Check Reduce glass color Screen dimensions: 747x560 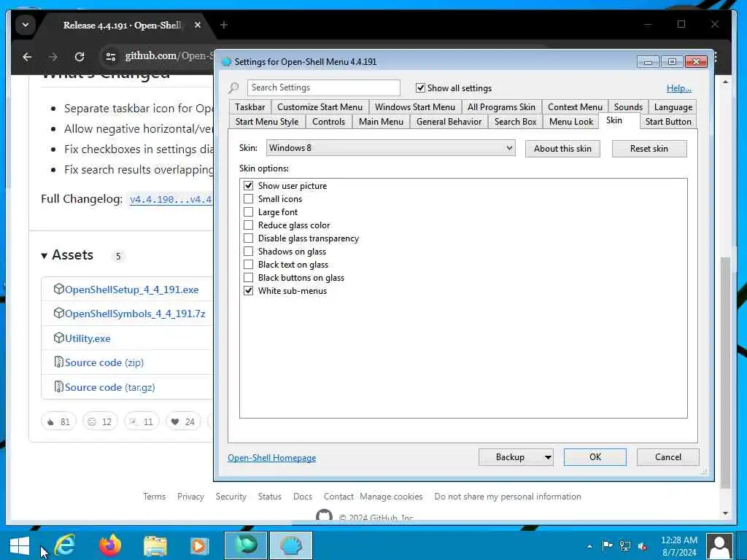248,225
